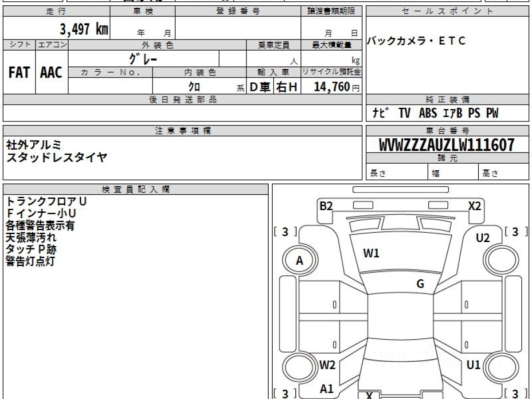Select the PS equipment item

click(474, 113)
